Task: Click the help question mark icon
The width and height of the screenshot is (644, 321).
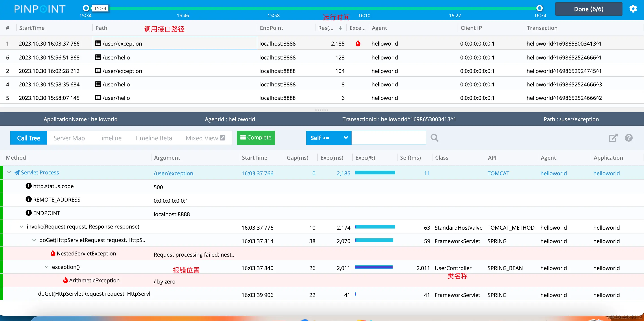Action: pyautogui.click(x=629, y=138)
